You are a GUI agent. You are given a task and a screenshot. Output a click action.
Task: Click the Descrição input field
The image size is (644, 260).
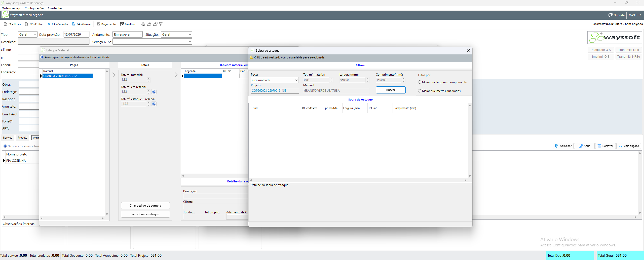pos(54,42)
